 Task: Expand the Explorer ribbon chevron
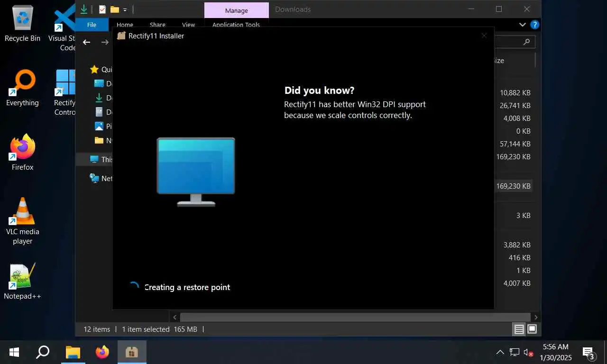[x=522, y=25]
